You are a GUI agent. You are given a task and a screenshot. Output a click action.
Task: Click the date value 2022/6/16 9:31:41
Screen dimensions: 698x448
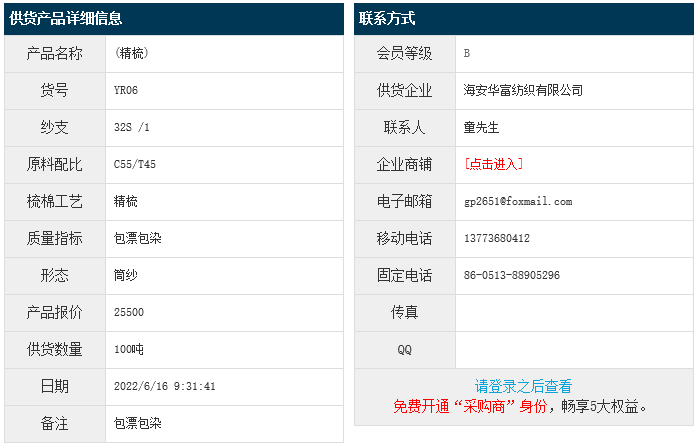165,386
